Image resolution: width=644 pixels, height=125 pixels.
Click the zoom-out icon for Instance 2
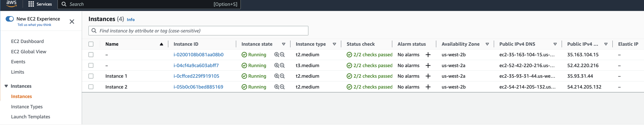282,87
